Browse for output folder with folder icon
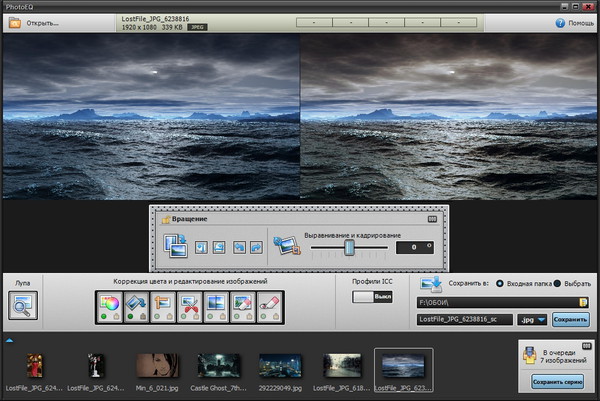600x401 pixels. click(583, 302)
